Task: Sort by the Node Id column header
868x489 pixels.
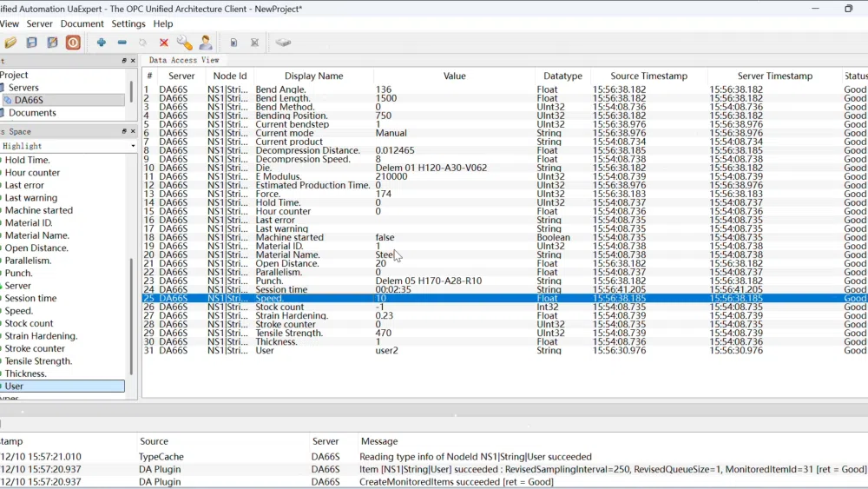Action: point(230,76)
